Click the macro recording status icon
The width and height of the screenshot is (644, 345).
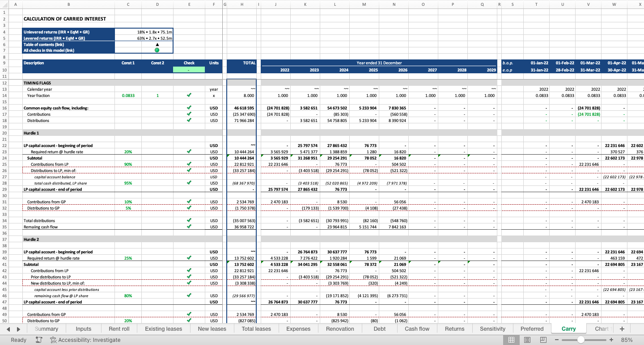(39, 340)
